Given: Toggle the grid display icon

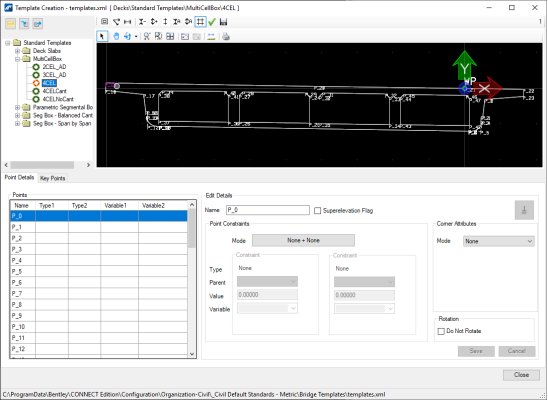Looking at the screenshot, I should (200, 22).
